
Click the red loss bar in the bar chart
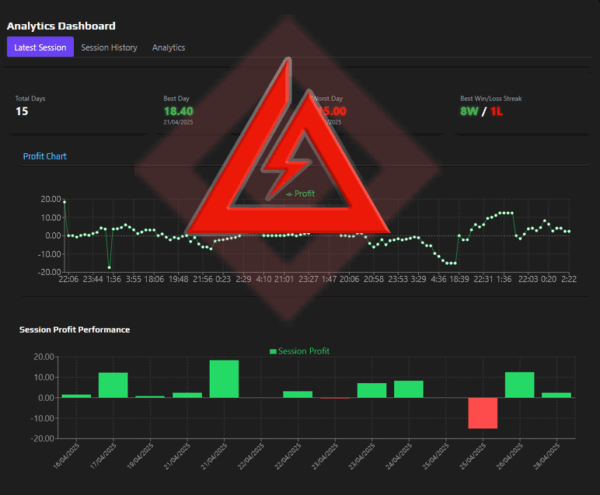pyautogui.click(x=483, y=413)
